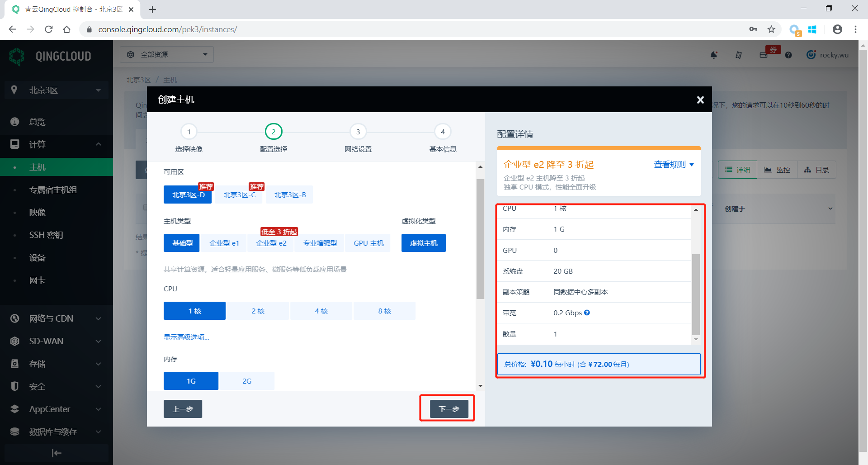This screenshot has height=465, width=868.
Task: Open a new browser tab
Action: click(x=152, y=9)
